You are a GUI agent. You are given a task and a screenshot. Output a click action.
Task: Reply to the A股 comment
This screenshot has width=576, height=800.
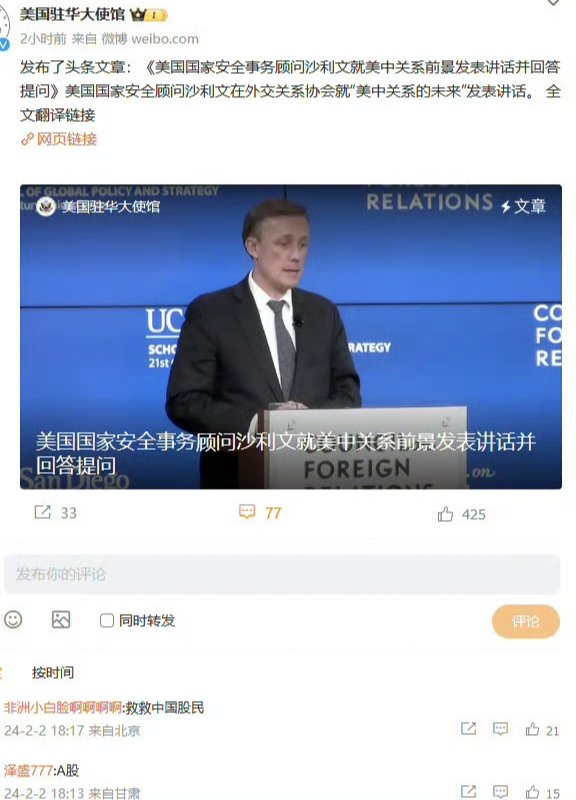click(500, 791)
